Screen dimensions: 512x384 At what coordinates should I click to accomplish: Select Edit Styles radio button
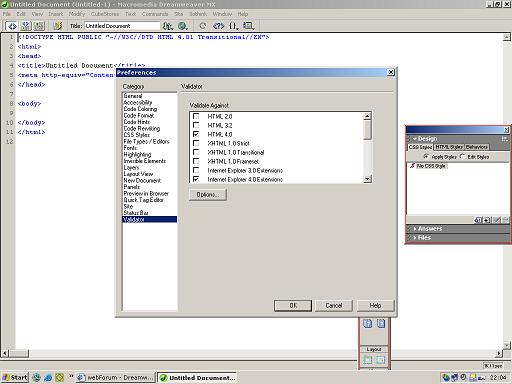point(462,156)
